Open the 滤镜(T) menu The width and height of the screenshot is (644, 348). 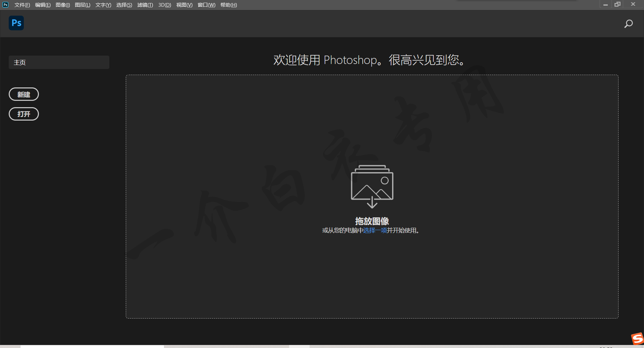tap(145, 5)
